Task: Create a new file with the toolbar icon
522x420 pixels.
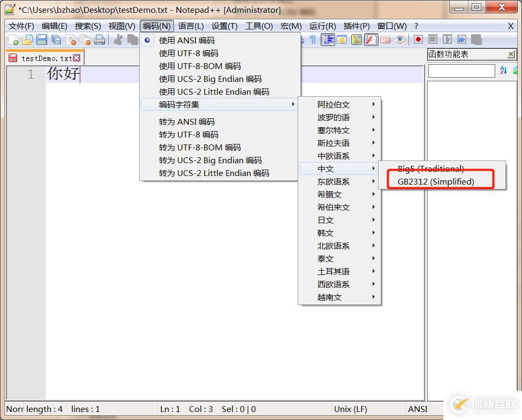Action: pyautogui.click(x=13, y=39)
